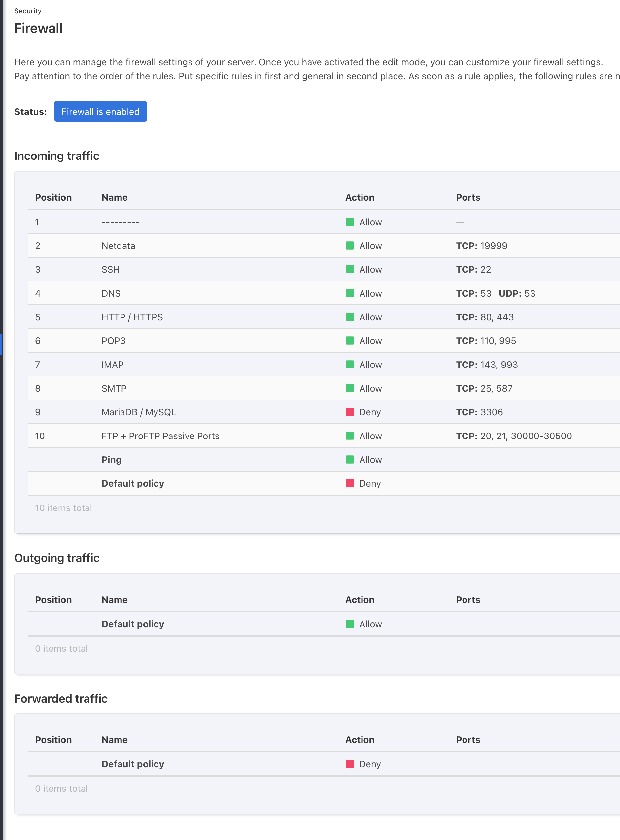Click the green Allow indicator for Ping
Viewport: 620px width, 840px height.
(349, 459)
